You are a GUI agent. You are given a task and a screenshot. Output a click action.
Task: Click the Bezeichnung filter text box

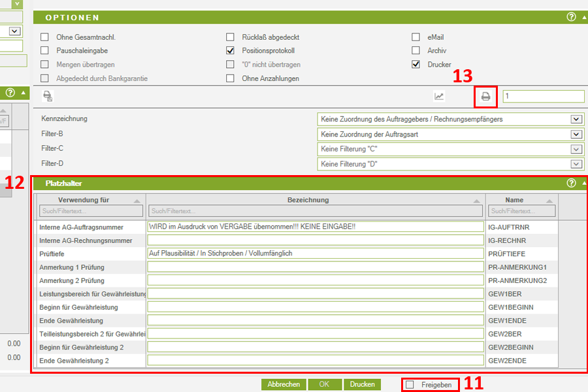pos(316,211)
